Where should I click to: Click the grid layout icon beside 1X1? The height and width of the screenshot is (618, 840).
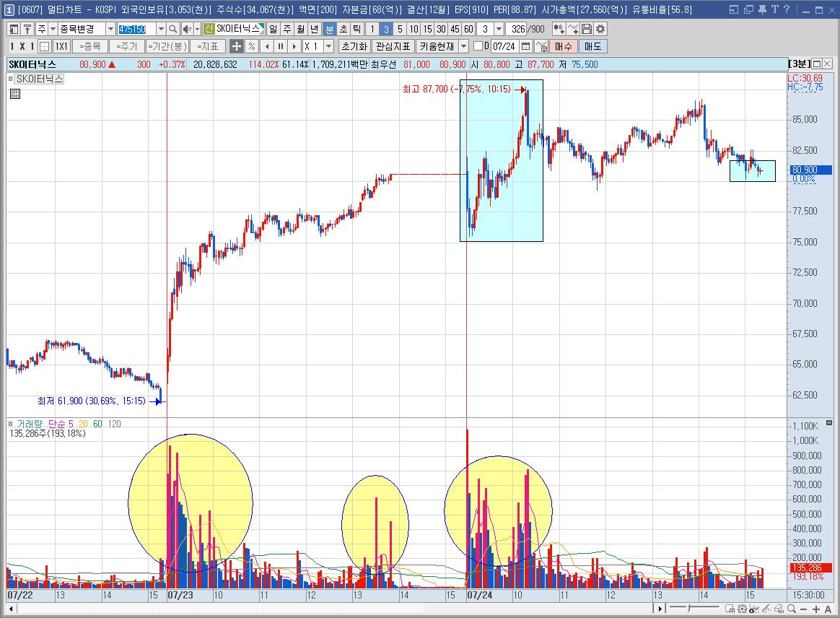(45, 47)
